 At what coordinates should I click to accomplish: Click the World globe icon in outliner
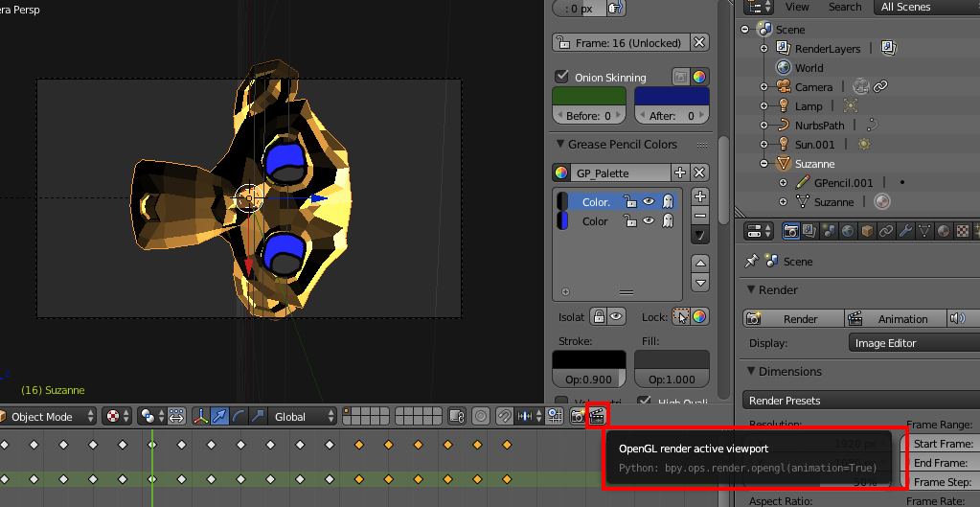pos(783,67)
